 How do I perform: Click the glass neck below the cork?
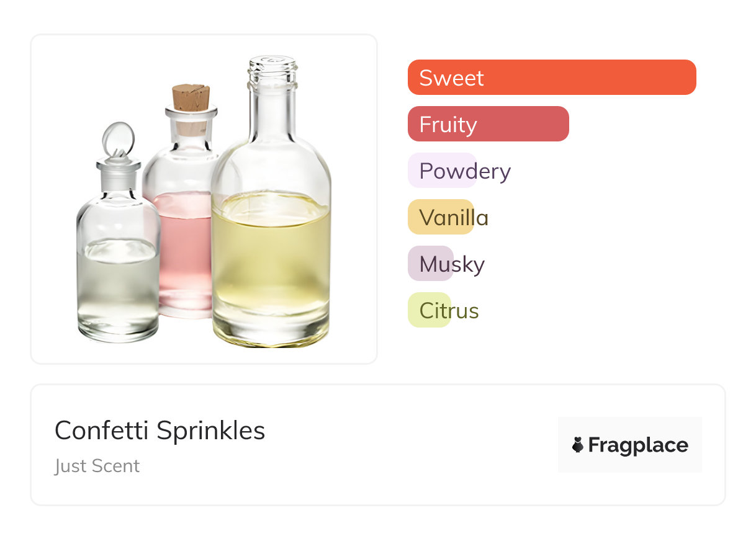pyautogui.click(x=191, y=128)
